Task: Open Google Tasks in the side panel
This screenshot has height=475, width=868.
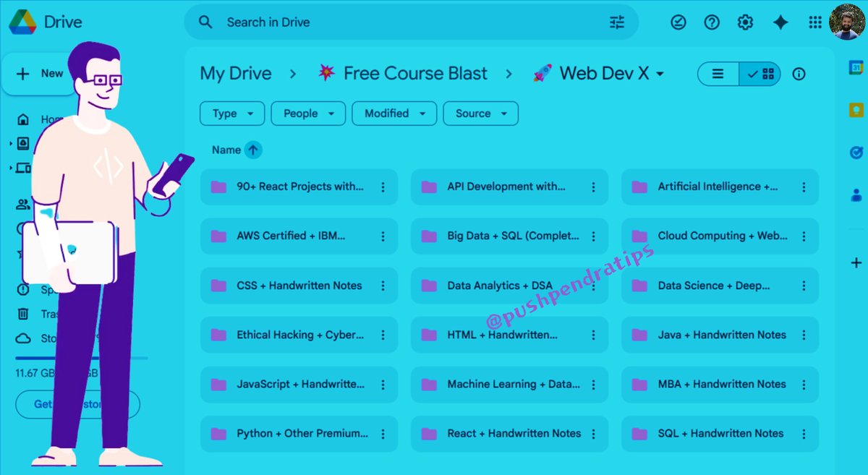Action: 856,153
